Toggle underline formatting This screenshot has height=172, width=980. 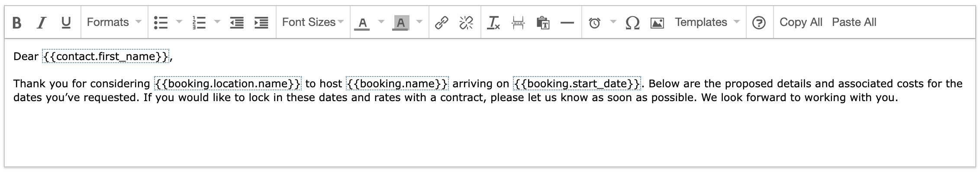tap(66, 22)
